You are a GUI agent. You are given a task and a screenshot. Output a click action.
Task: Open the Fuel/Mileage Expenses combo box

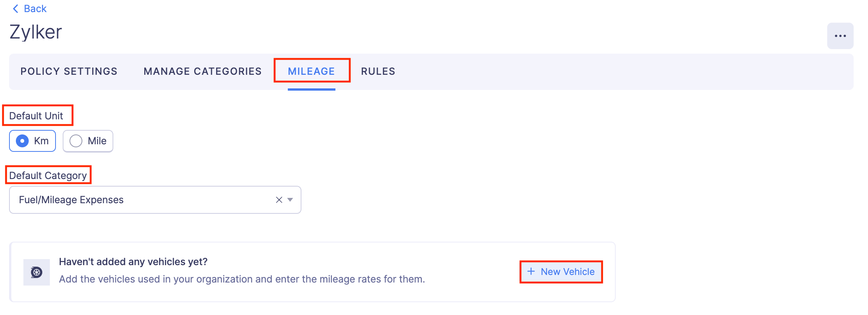(151, 199)
